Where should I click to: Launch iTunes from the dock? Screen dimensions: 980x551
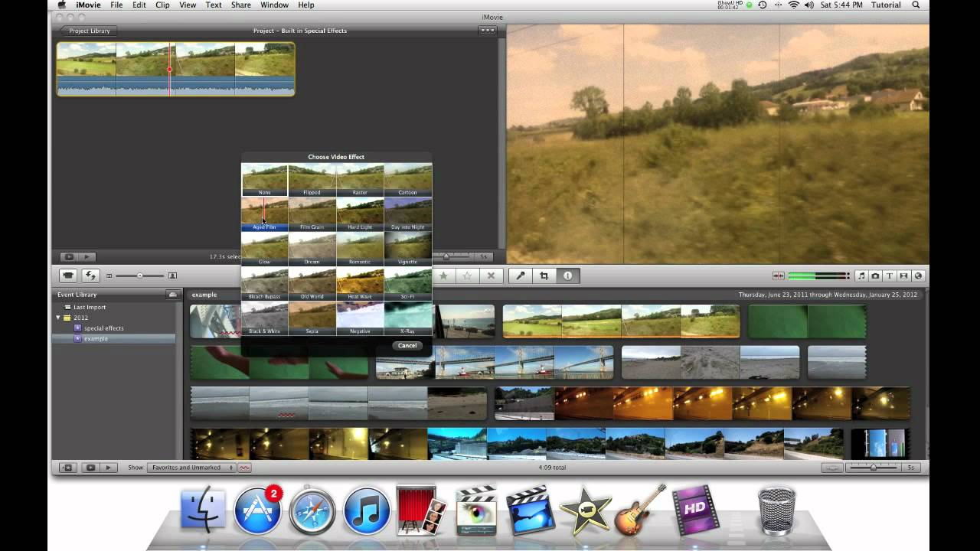[367, 510]
